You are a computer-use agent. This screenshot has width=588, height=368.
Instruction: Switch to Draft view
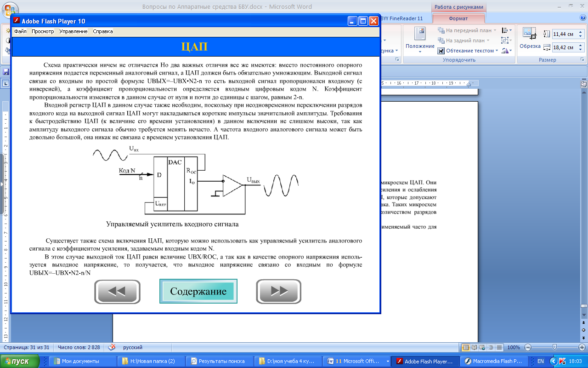click(x=499, y=347)
